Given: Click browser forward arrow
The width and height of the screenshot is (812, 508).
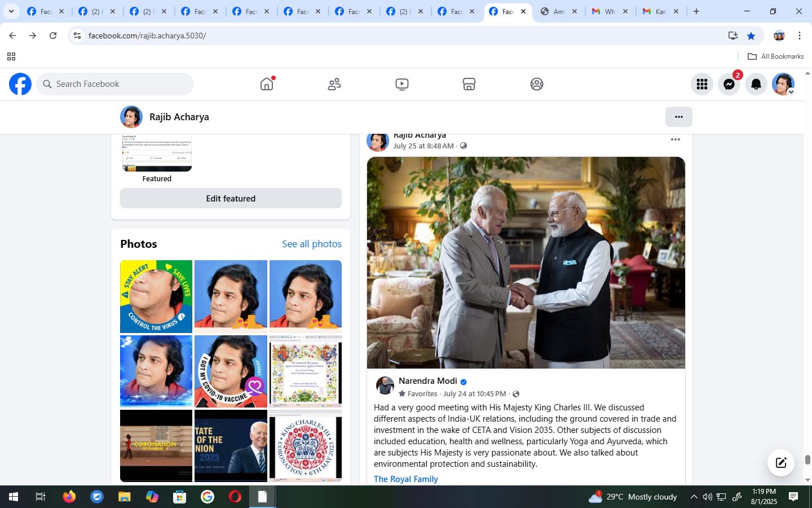Looking at the screenshot, I should tap(33, 36).
